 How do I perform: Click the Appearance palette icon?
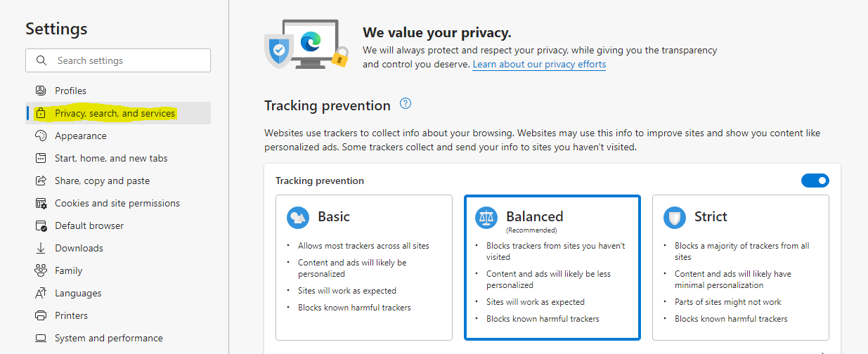(x=41, y=136)
